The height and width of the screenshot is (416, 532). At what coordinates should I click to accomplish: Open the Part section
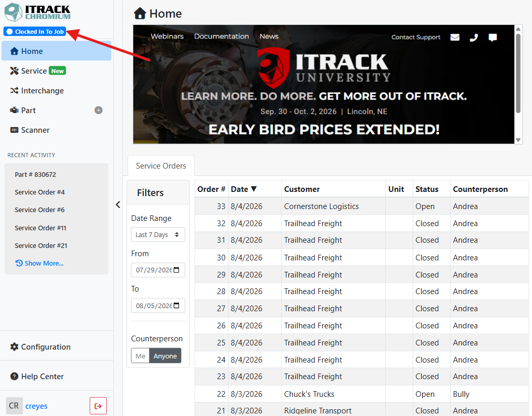click(x=23, y=110)
